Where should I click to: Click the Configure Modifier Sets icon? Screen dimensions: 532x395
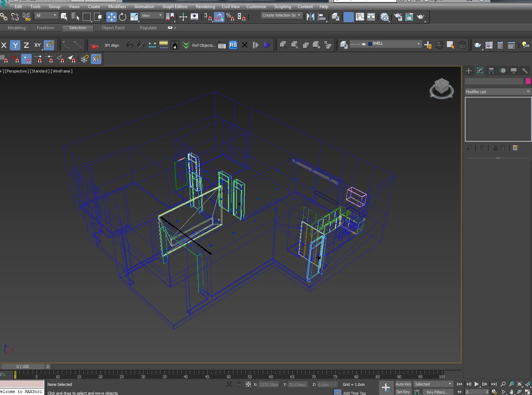tap(515, 148)
